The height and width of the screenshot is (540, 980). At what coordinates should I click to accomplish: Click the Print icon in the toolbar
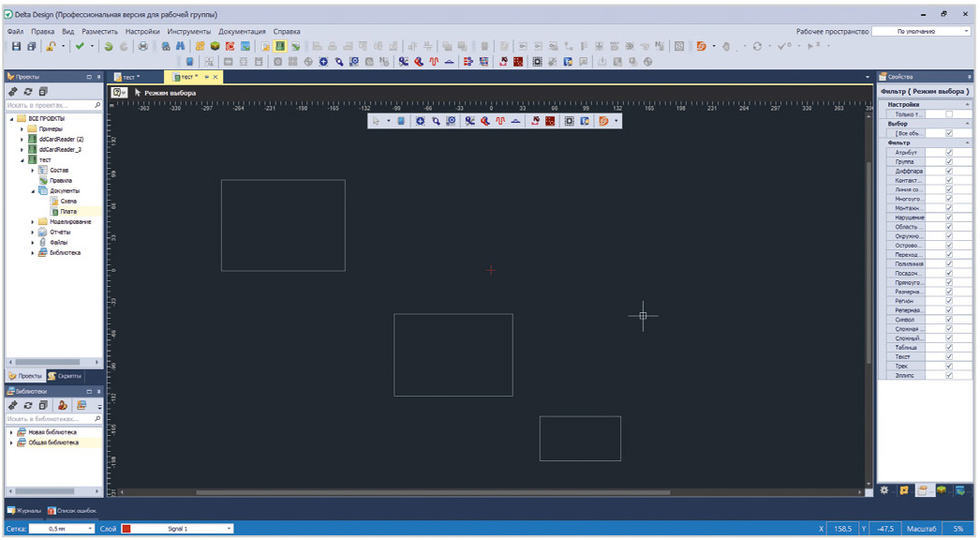coord(143,46)
